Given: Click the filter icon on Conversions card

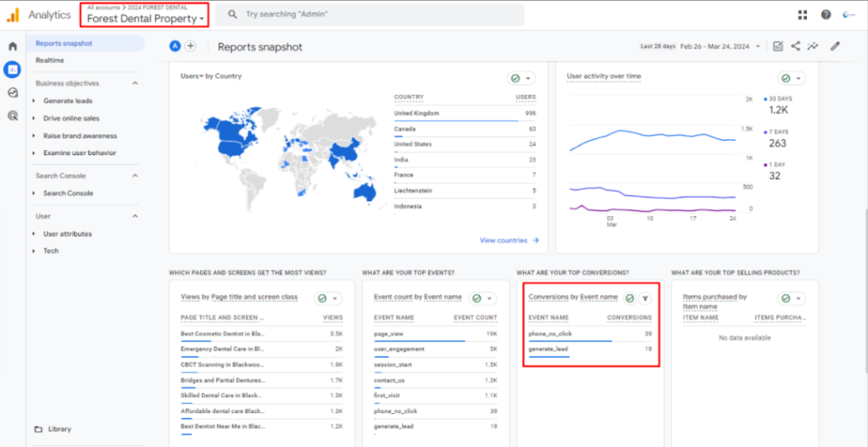Looking at the screenshot, I should pos(645,298).
